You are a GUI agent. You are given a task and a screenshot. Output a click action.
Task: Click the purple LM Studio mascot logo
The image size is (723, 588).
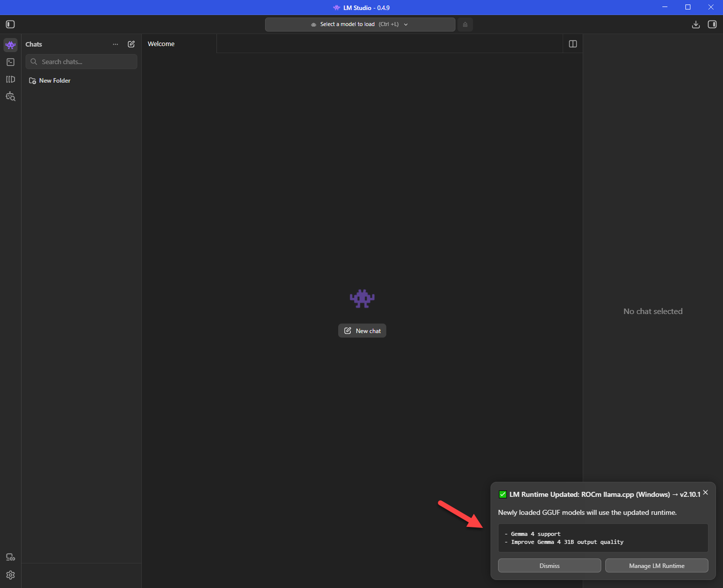tap(362, 299)
